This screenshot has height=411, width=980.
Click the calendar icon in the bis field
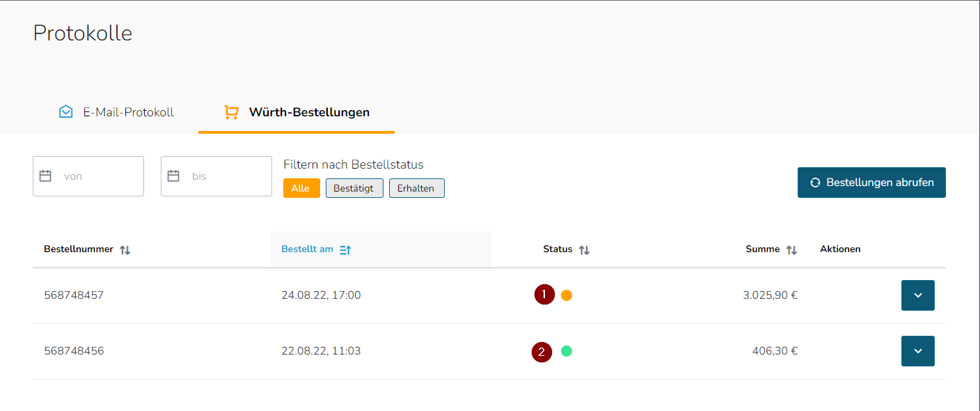tap(173, 176)
